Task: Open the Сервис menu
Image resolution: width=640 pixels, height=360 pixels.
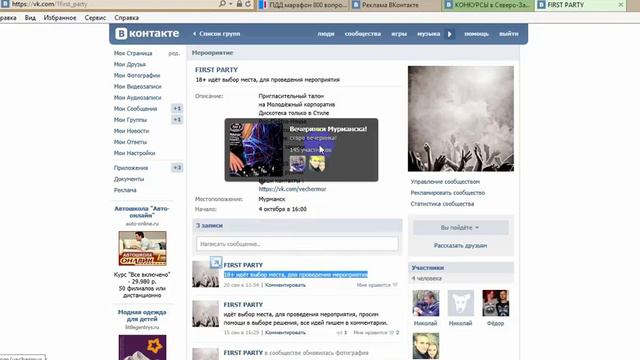Action: point(95,18)
